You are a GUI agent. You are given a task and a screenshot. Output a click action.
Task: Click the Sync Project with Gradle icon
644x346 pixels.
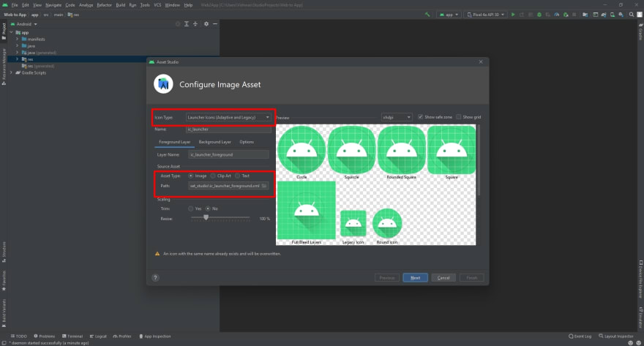pyautogui.click(x=604, y=15)
